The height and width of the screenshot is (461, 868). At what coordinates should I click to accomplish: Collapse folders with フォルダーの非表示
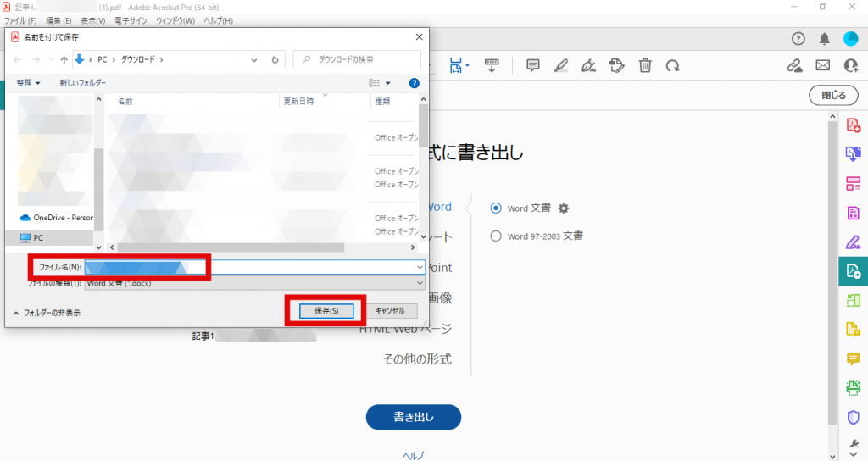tap(47, 313)
